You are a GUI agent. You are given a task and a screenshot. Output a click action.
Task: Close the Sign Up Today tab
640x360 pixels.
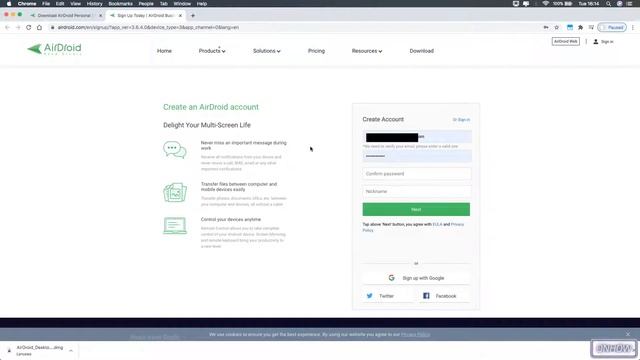[x=180, y=16]
